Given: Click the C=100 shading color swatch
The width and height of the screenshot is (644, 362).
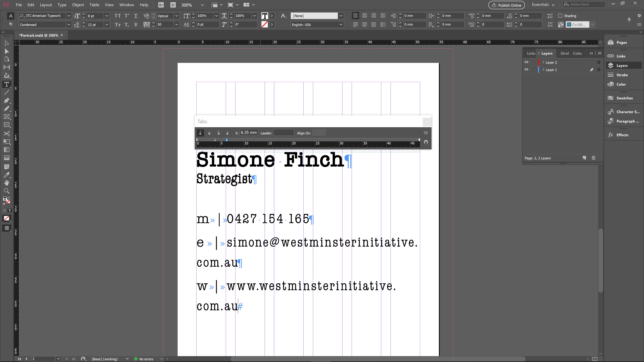Looking at the screenshot, I should pos(578,24).
